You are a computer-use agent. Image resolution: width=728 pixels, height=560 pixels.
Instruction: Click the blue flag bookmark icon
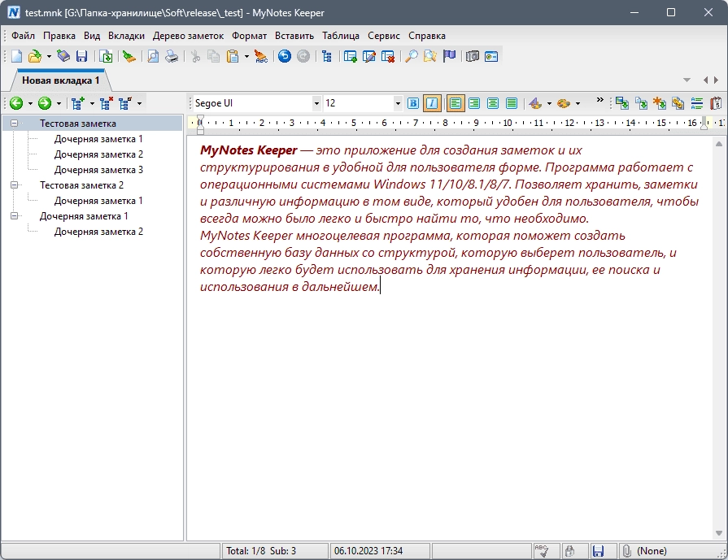coord(449,57)
